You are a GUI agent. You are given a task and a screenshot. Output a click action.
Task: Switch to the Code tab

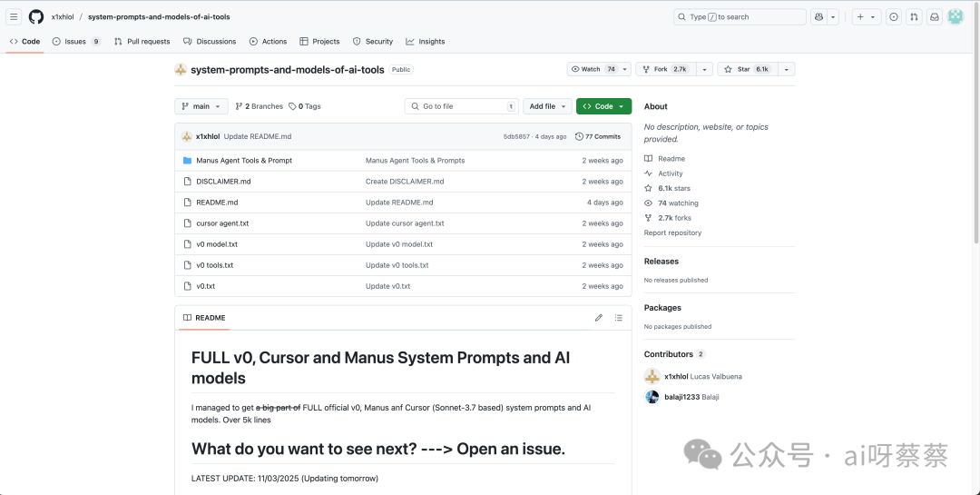[25, 42]
